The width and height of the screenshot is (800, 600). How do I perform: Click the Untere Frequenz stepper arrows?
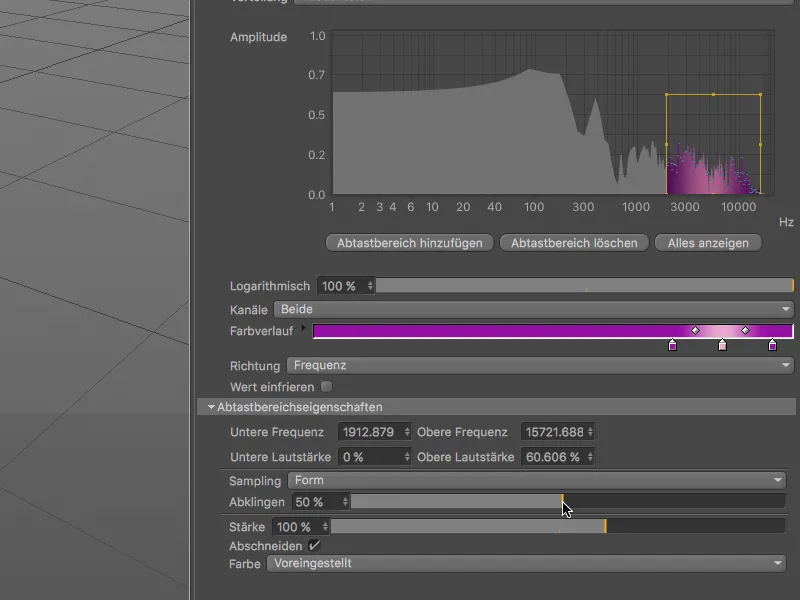click(407, 432)
